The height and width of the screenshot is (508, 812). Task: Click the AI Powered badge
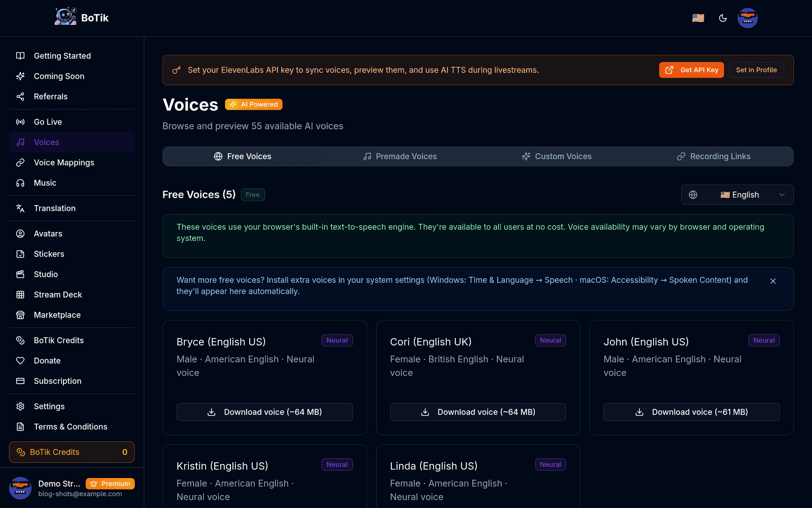tap(254, 104)
